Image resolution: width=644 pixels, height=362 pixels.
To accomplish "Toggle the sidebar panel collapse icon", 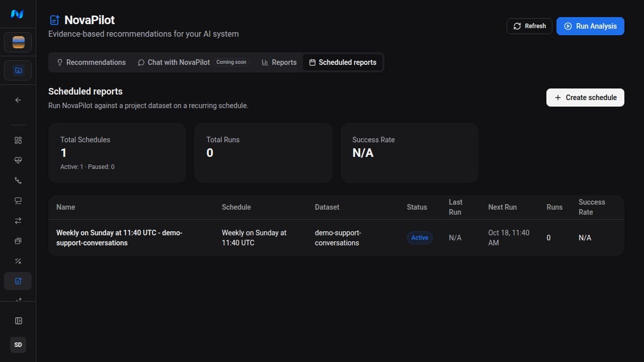I will pos(18,321).
